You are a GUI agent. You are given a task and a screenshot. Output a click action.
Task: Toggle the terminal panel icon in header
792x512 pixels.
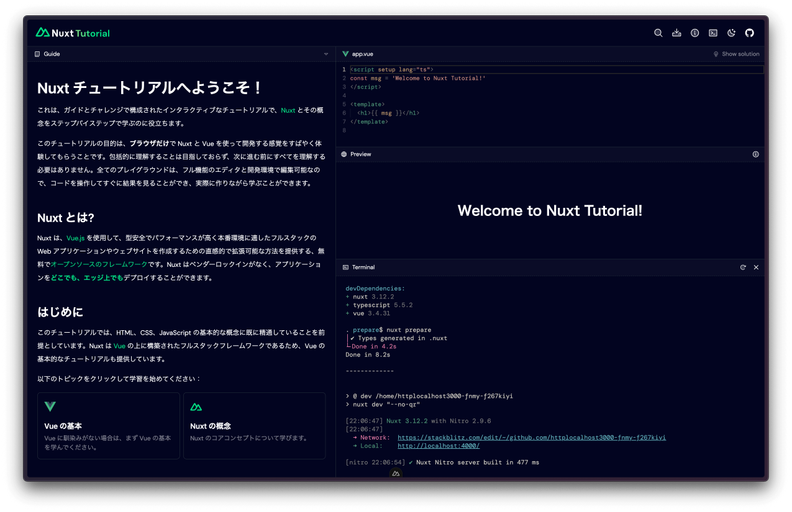[x=713, y=33]
